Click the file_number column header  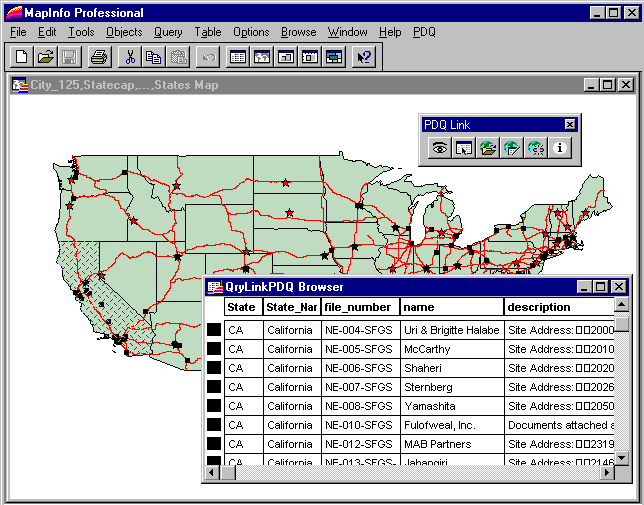[360, 307]
